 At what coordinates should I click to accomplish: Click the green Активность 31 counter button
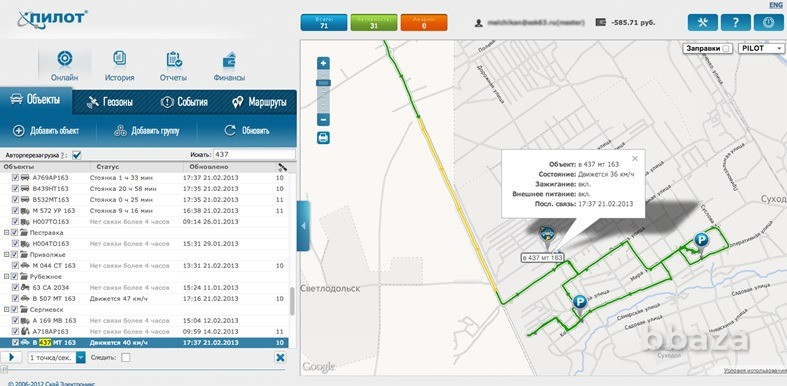(x=374, y=23)
